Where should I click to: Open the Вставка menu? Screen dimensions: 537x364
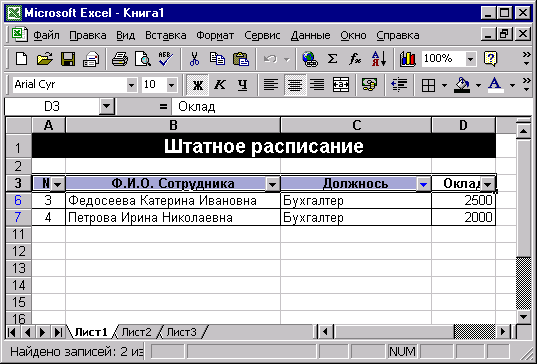click(165, 35)
